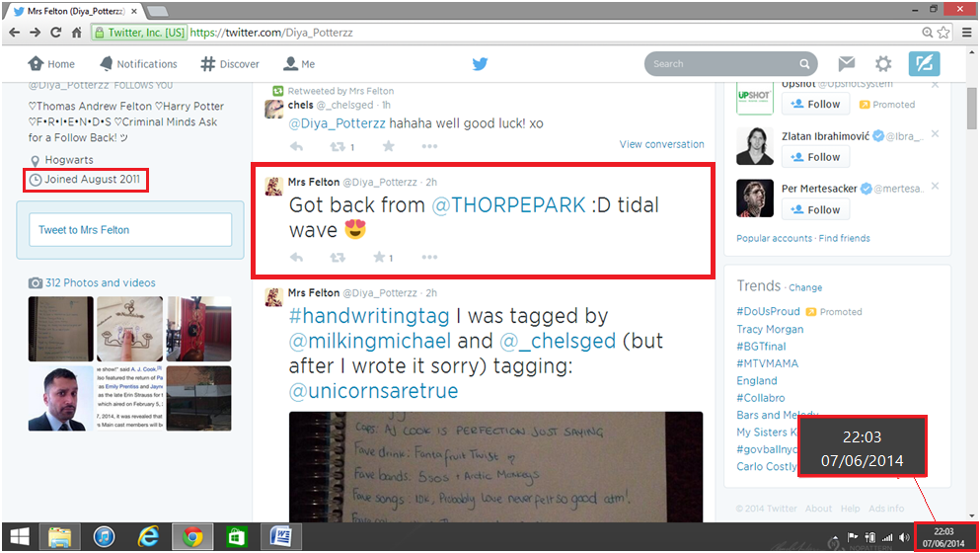
Task: Open the Notifications tab
Action: click(139, 64)
